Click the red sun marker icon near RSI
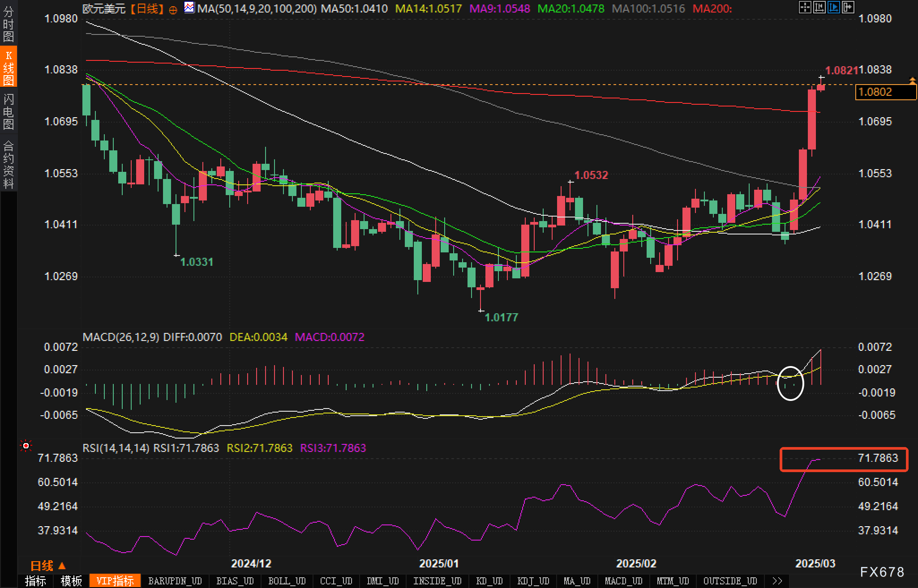The height and width of the screenshot is (588, 918). click(26, 446)
